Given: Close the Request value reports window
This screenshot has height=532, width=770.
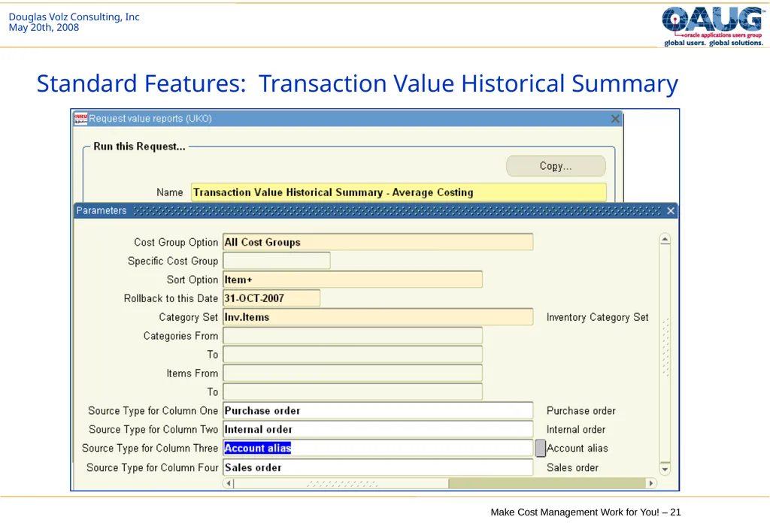Looking at the screenshot, I should pos(615,119).
